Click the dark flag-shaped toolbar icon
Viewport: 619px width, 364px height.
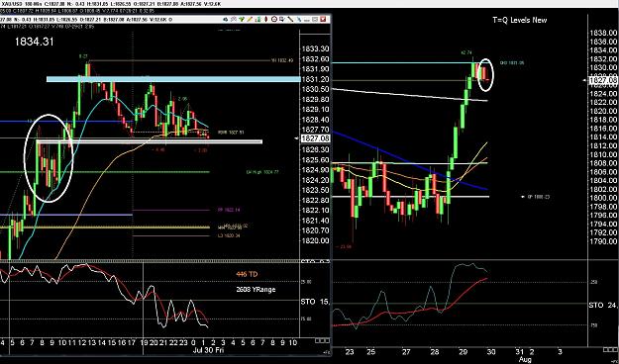click(x=282, y=20)
